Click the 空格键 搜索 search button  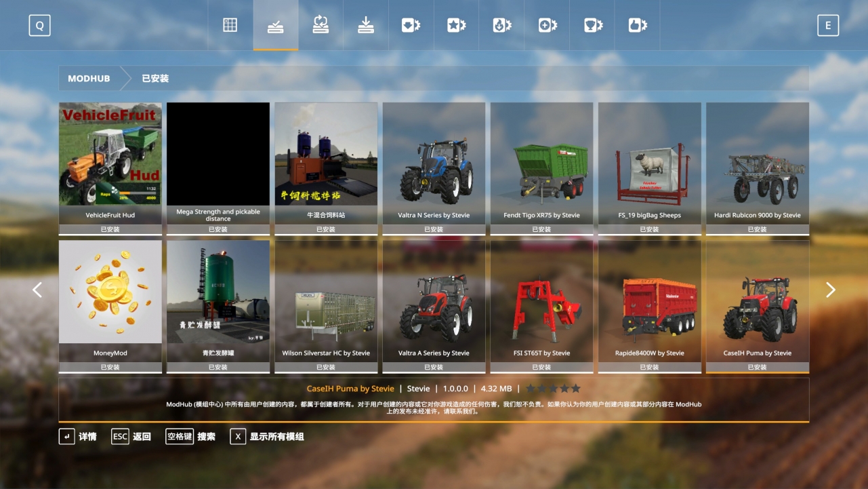point(190,437)
